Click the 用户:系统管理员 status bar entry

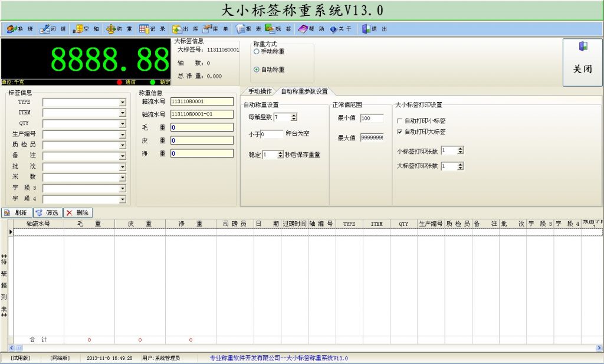click(161, 358)
